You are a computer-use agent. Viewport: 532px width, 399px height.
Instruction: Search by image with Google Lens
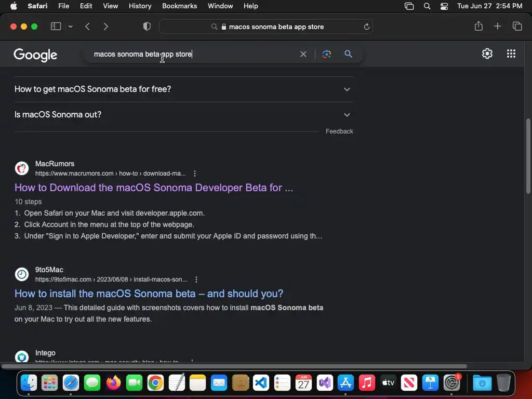[x=326, y=54]
